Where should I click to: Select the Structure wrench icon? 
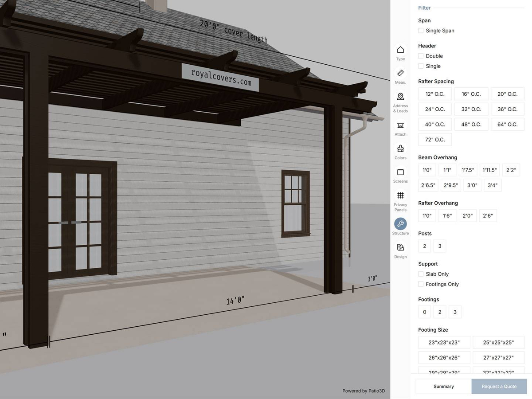tap(400, 224)
